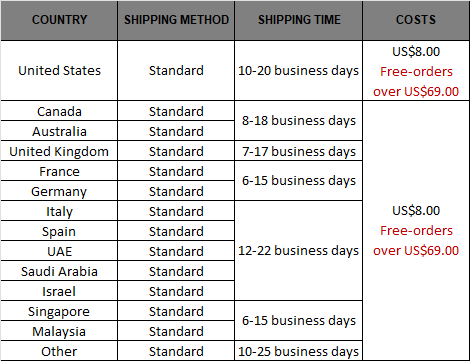Select the United States country cell

[x=59, y=71]
